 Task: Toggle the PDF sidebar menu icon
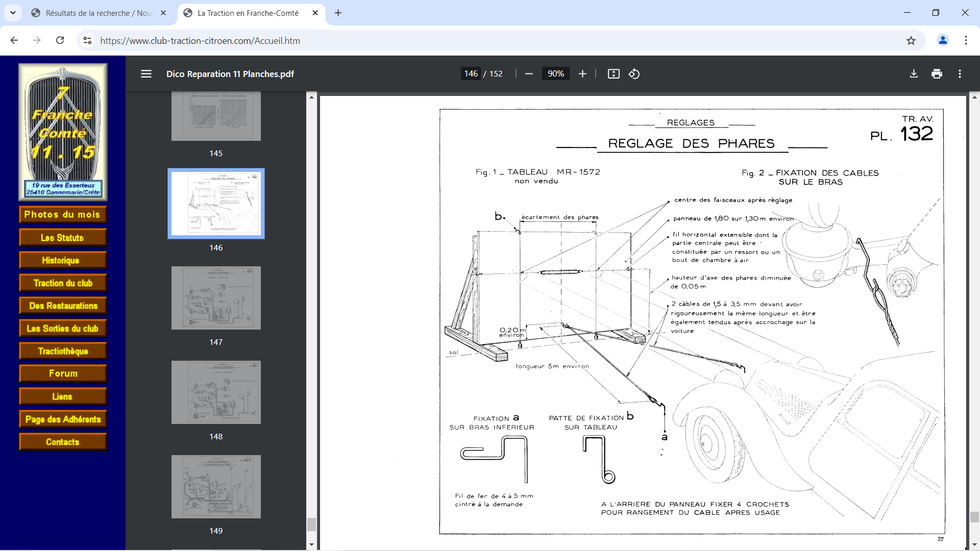(x=146, y=74)
